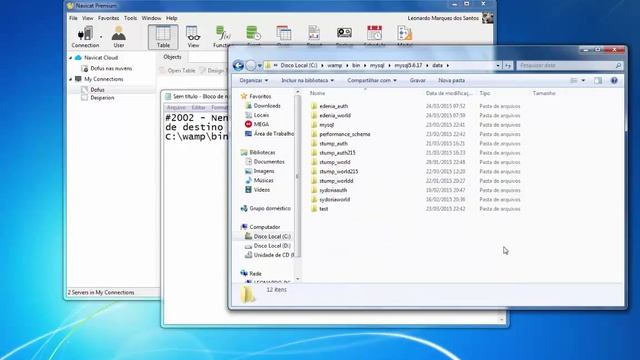The image size is (640, 360).
Task: Click the refresh button beside the address bar
Action: 508,65
